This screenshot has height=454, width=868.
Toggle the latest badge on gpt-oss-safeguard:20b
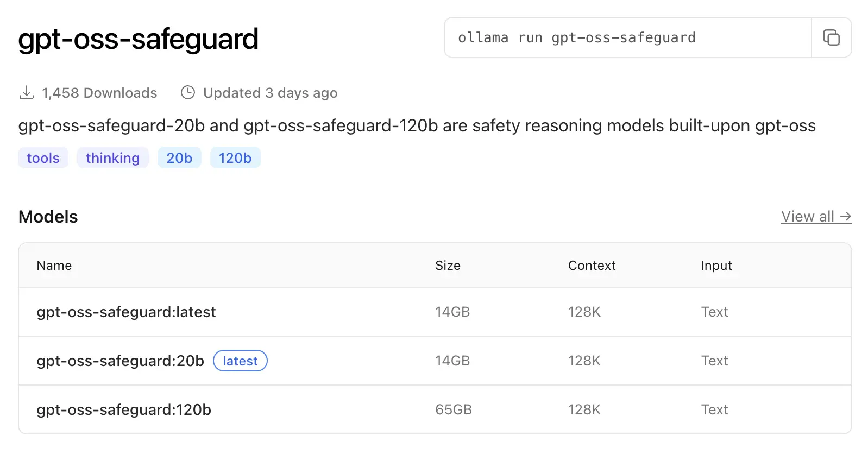[x=240, y=361]
